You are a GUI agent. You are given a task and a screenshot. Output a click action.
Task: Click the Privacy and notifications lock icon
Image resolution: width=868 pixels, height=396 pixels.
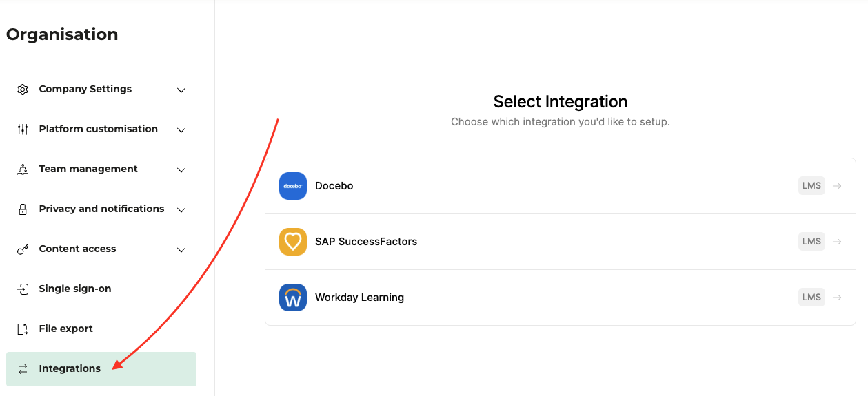[x=23, y=209]
